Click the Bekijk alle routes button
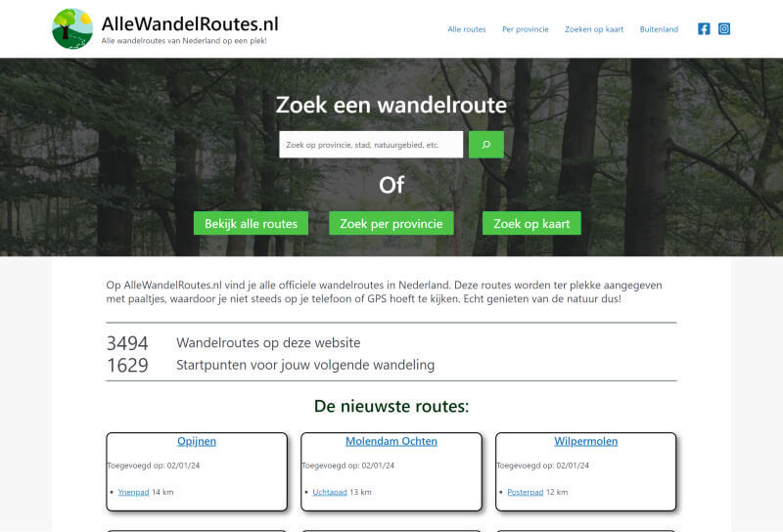Viewport: 783px width, 532px height. point(251,223)
